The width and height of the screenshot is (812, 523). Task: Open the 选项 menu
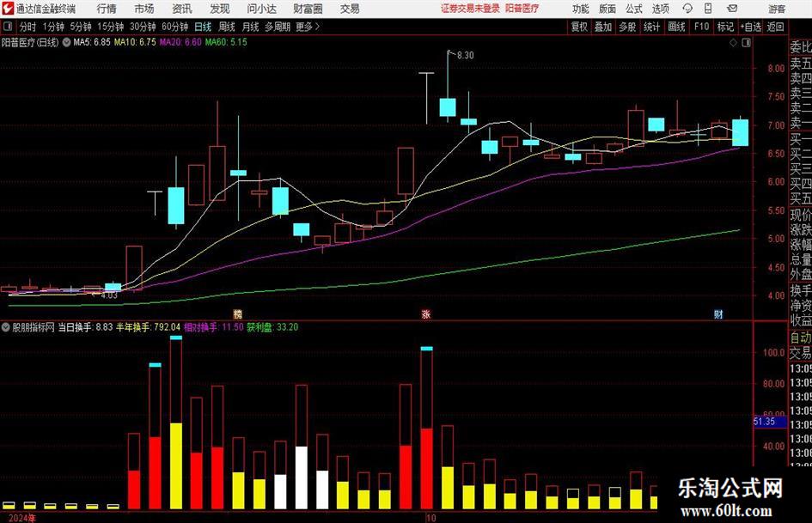pos(660,9)
